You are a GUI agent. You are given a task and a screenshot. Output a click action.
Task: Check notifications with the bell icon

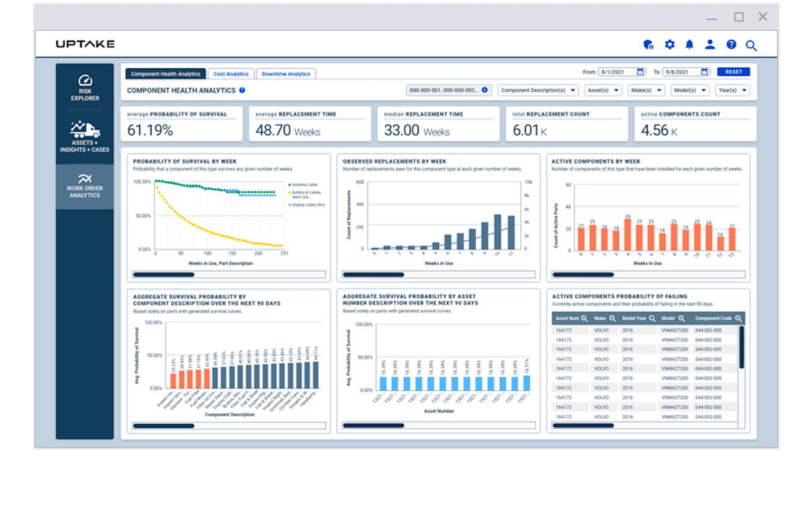(x=690, y=45)
